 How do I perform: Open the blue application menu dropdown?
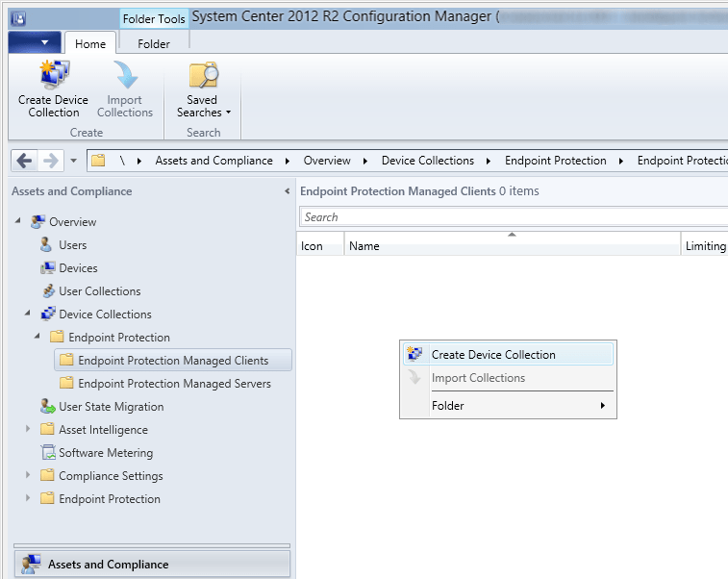[35, 42]
